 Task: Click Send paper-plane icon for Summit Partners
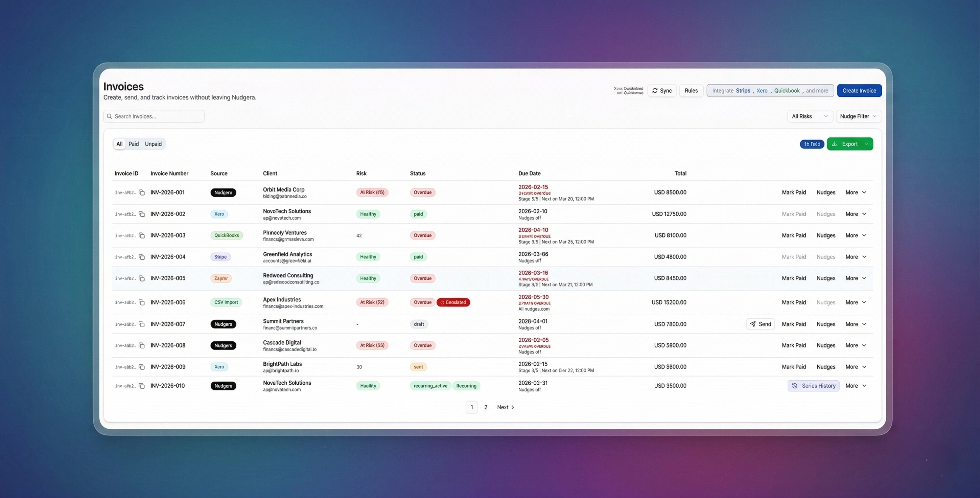pyautogui.click(x=753, y=324)
